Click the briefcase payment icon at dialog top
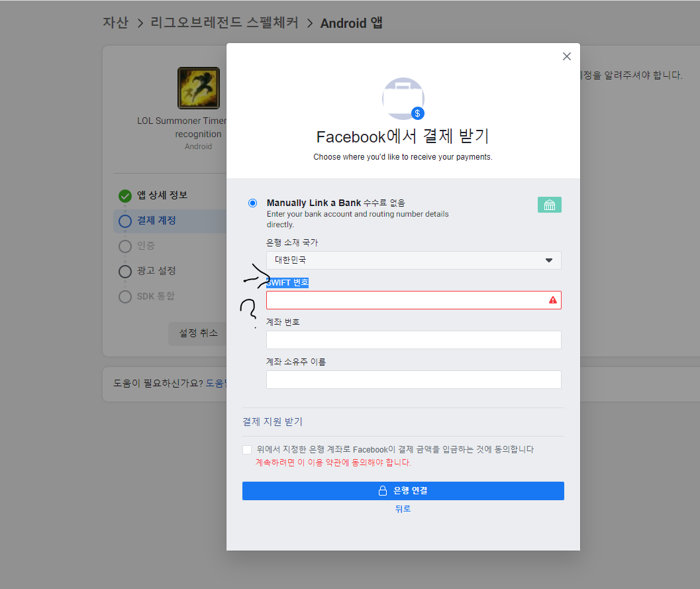The image size is (700, 589). point(403,99)
